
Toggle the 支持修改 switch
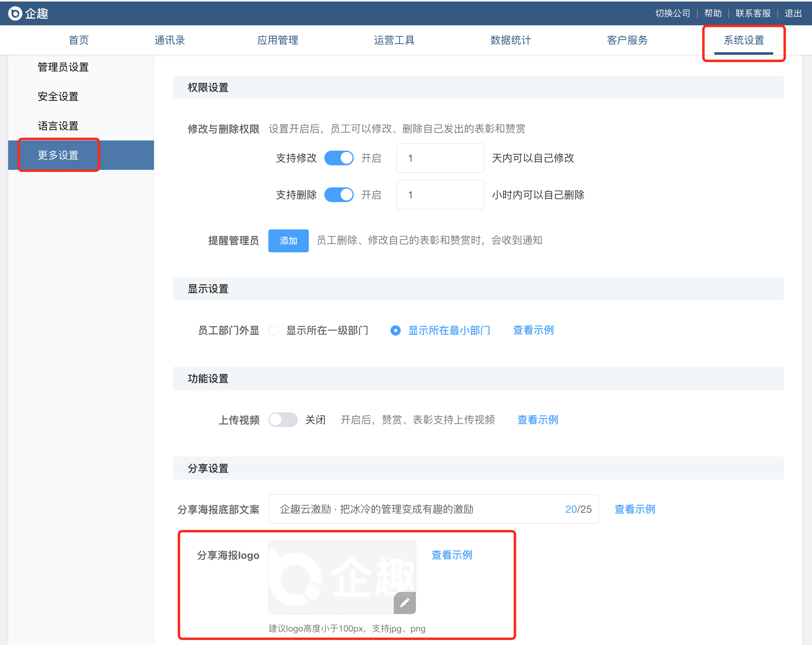click(x=339, y=158)
